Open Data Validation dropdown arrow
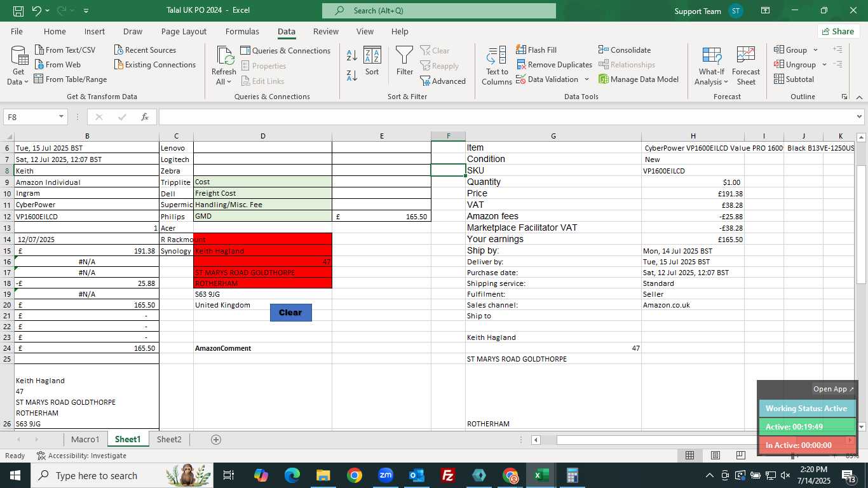Image resolution: width=868 pixels, height=488 pixels. coord(587,79)
